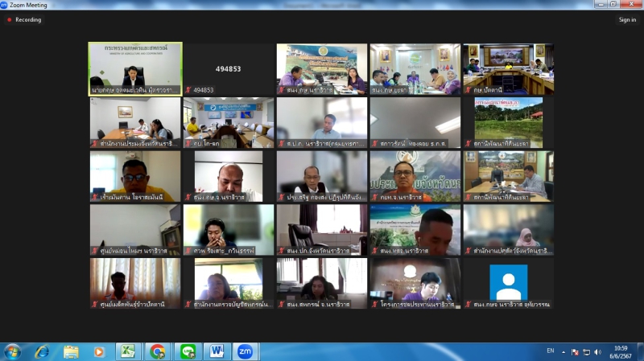Image resolution: width=644 pixels, height=361 pixels.
Task: Click the Windows Start button
Action: (x=12, y=351)
